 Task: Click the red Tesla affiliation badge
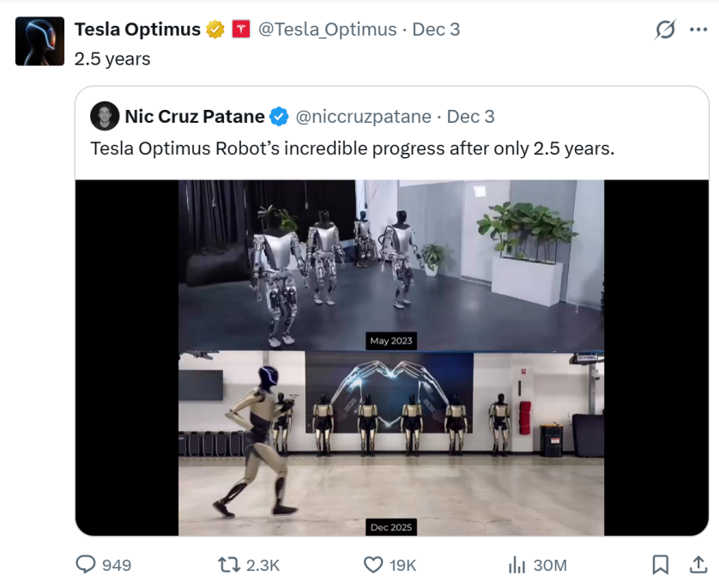pyautogui.click(x=241, y=29)
